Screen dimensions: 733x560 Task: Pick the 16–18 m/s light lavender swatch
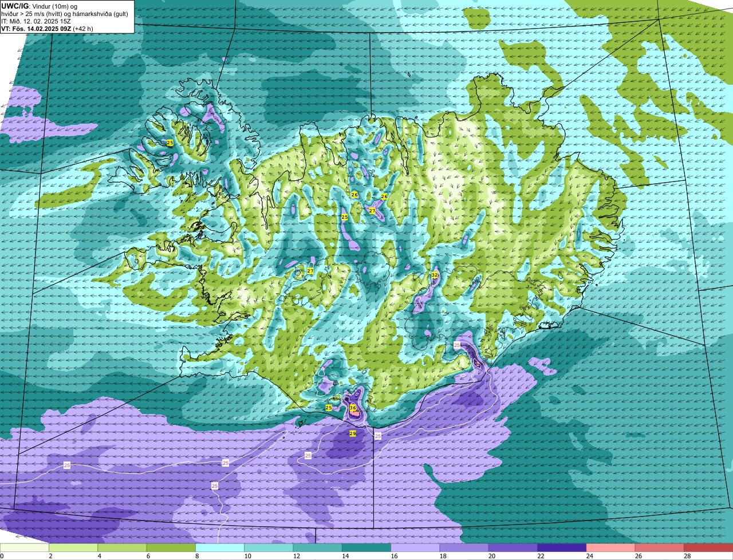(415, 548)
